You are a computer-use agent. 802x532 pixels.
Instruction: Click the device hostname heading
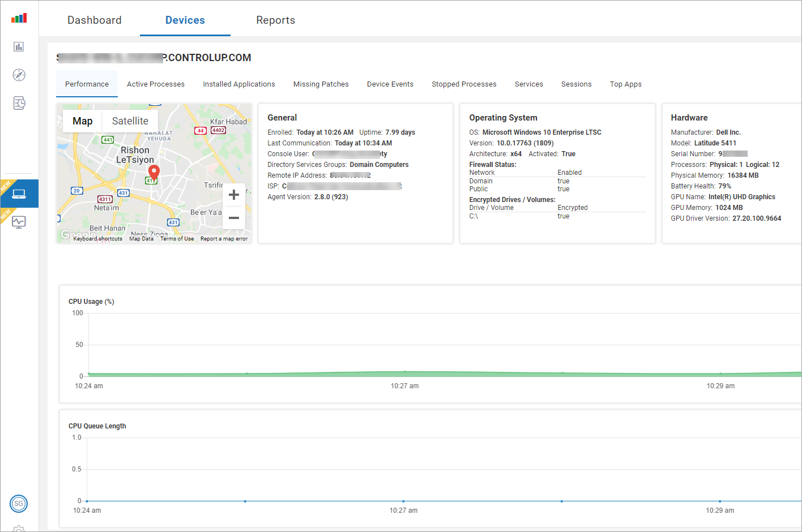pos(153,58)
